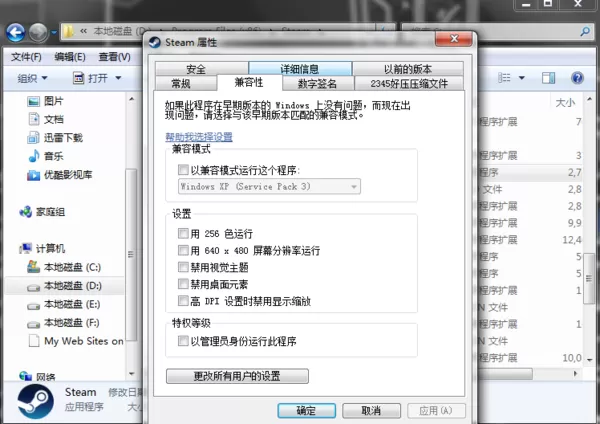The height and width of the screenshot is (424, 600).
Task: Switch to the 以前的版本 tab
Action: pyautogui.click(x=408, y=69)
